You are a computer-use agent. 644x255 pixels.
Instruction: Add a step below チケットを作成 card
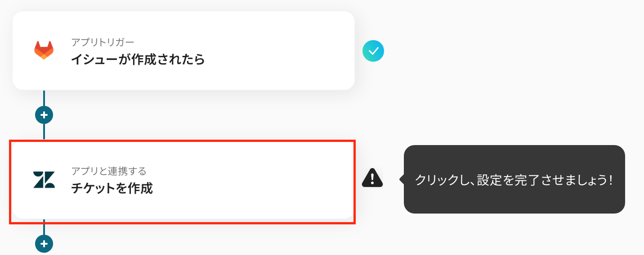44,244
